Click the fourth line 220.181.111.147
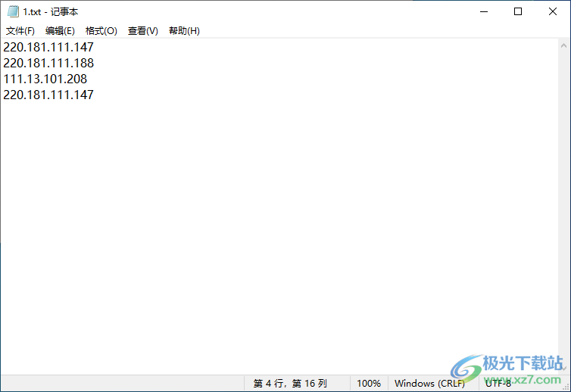The image size is (571, 392). [x=48, y=95]
